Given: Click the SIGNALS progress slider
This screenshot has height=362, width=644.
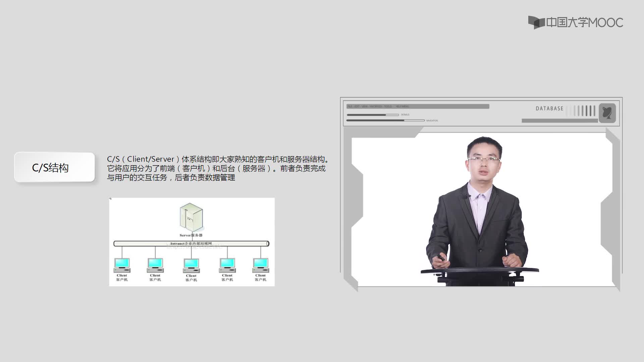Looking at the screenshot, I should pyautogui.click(x=373, y=115).
